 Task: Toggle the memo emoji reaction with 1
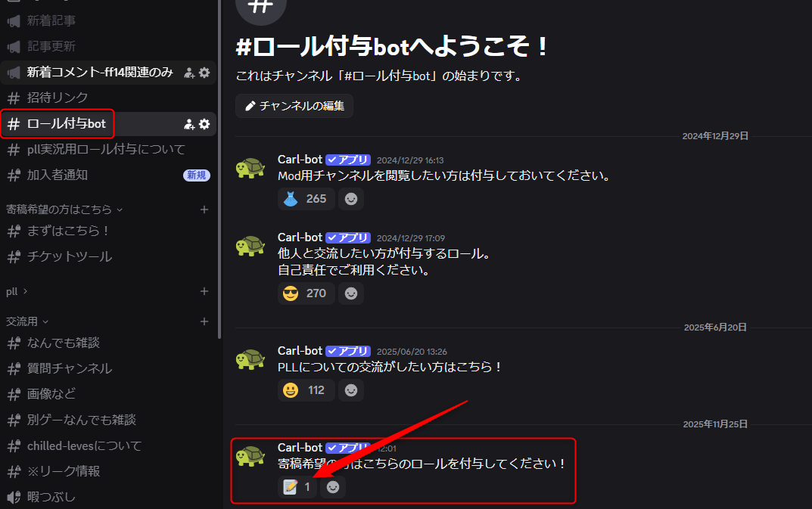pyautogui.click(x=297, y=487)
